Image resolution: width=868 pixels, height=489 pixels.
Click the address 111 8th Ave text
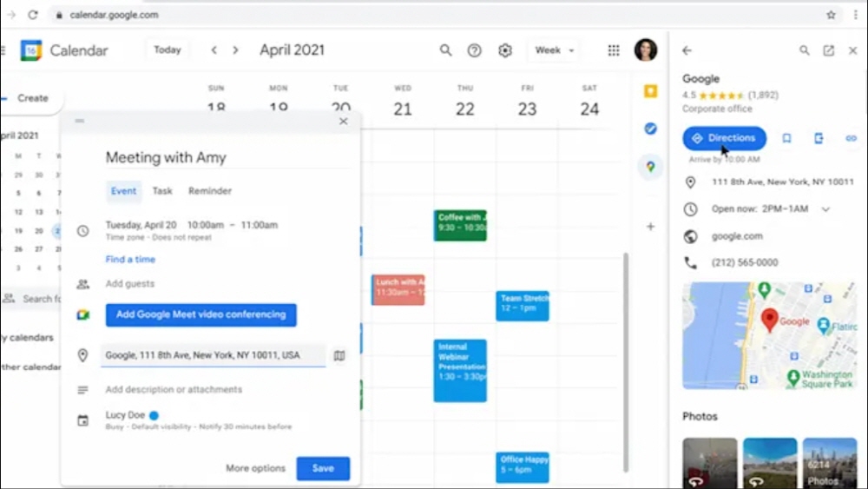coord(782,182)
